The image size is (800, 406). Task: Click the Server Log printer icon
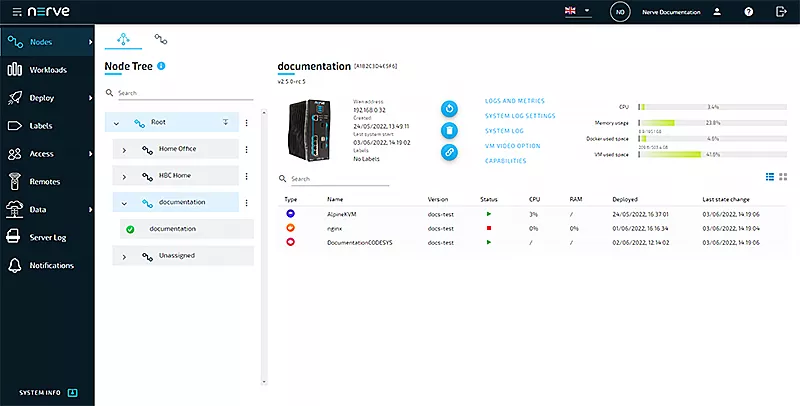(x=14, y=238)
